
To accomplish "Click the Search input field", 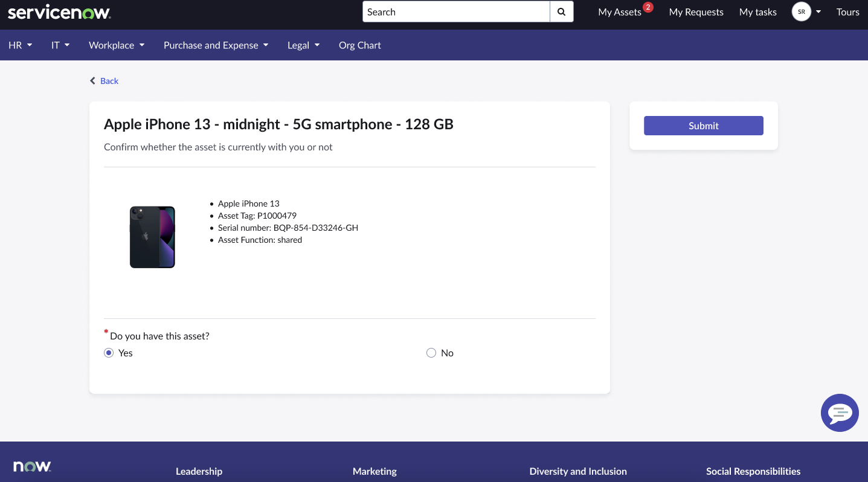I will 456,12.
